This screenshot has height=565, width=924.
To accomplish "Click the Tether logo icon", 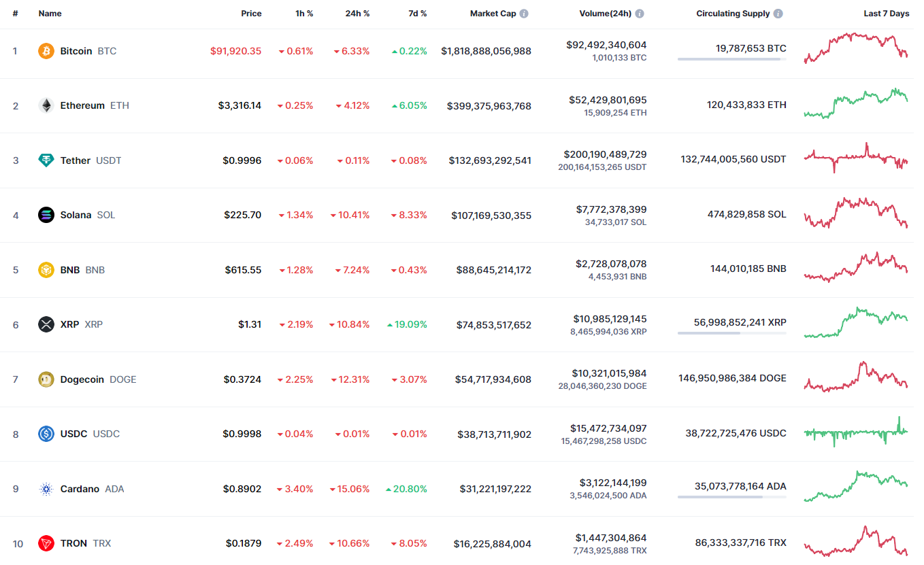I will [46, 160].
